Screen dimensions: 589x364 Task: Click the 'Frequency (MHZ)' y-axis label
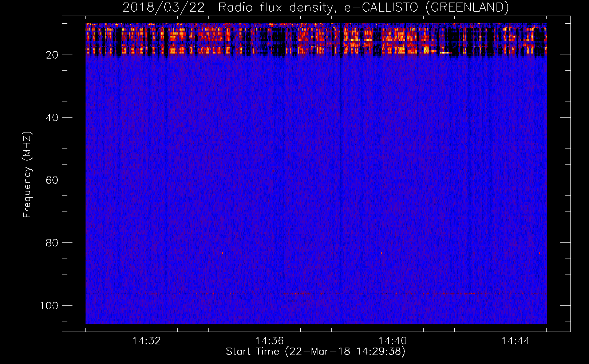click(x=27, y=175)
